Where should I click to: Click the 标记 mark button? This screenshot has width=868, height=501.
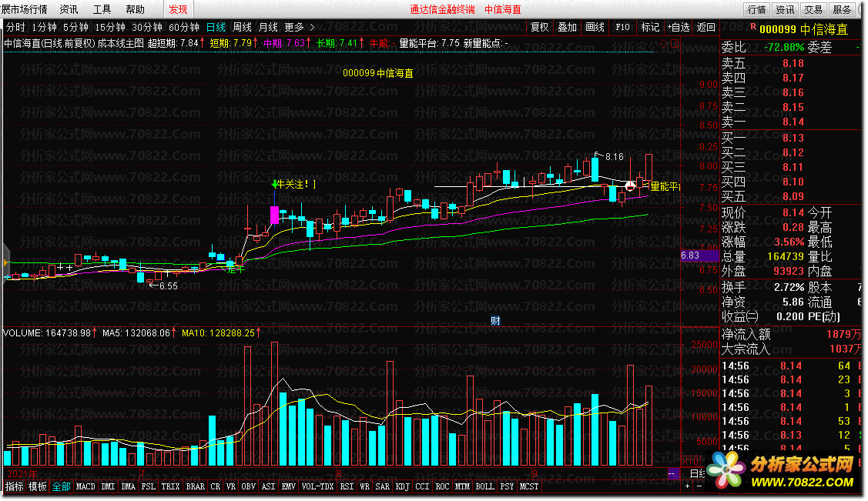pyautogui.click(x=650, y=27)
